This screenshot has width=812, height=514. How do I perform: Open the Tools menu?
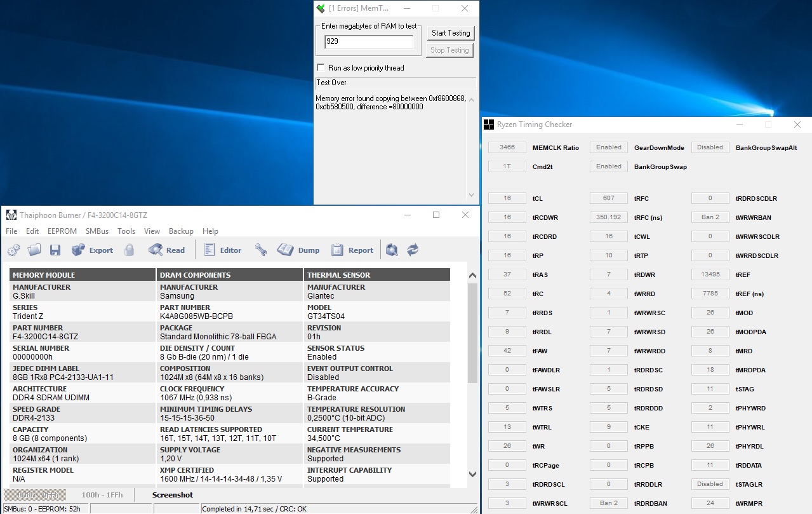click(126, 231)
